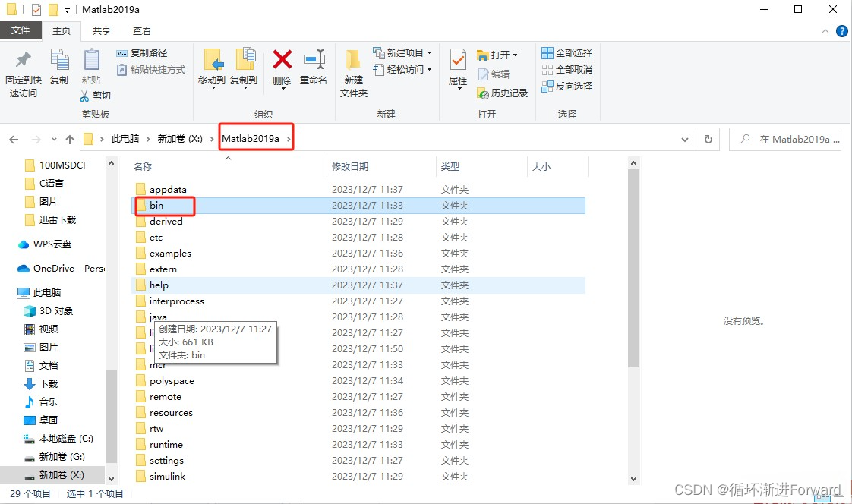Click Copy path (复制路径)

point(142,52)
